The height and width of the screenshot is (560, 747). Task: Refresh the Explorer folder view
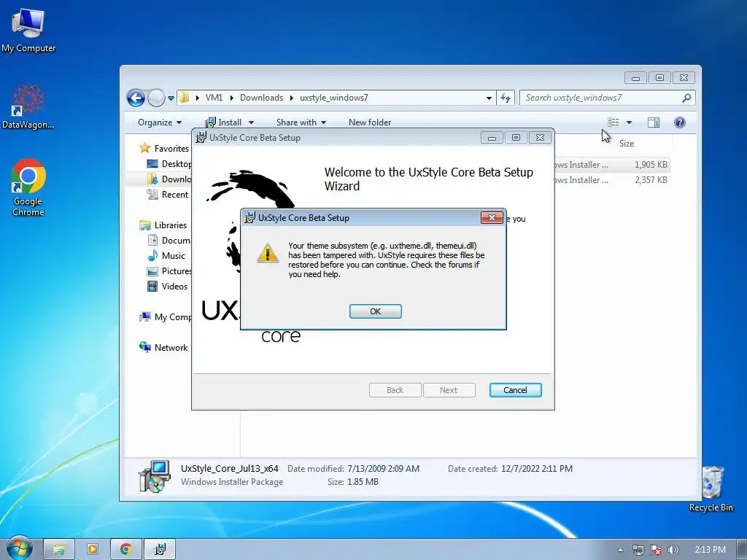coord(506,98)
